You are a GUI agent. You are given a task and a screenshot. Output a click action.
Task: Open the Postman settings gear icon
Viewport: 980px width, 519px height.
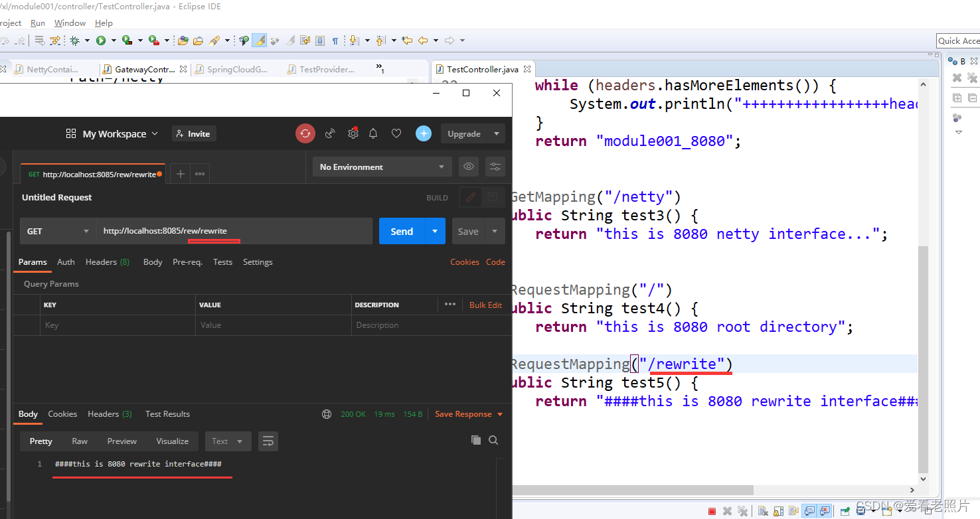click(x=353, y=133)
